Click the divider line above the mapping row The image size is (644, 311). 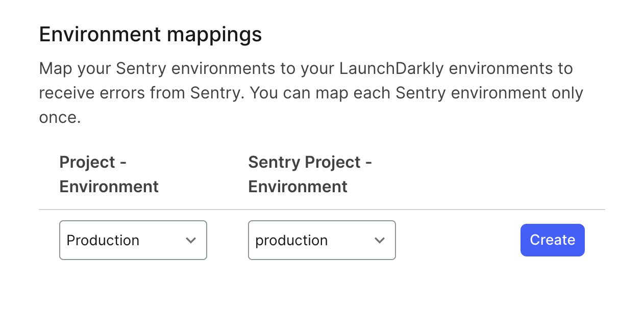(x=321, y=209)
